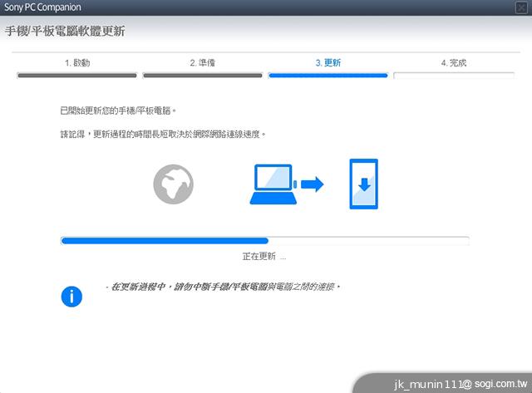Image resolution: width=532 pixels, height=393 pixels.
Task: Click the gray bar under step 1
Action: click(76, 76)
